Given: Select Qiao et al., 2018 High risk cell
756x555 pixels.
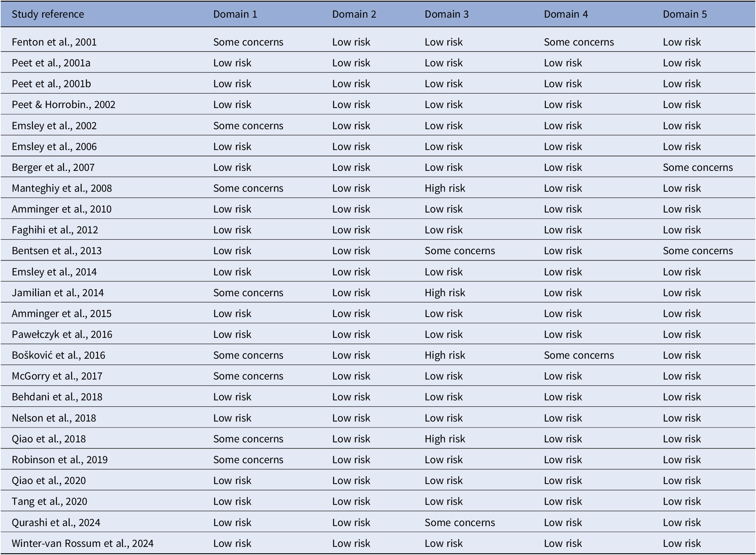Looking at the screenshot, I should (445, 439).
